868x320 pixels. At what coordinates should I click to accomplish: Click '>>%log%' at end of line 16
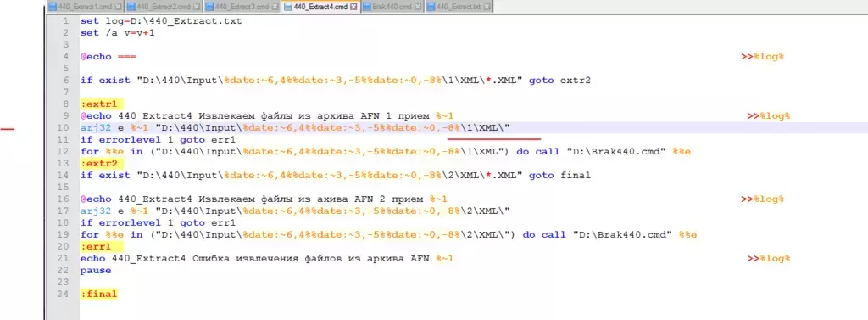point(762,199)
